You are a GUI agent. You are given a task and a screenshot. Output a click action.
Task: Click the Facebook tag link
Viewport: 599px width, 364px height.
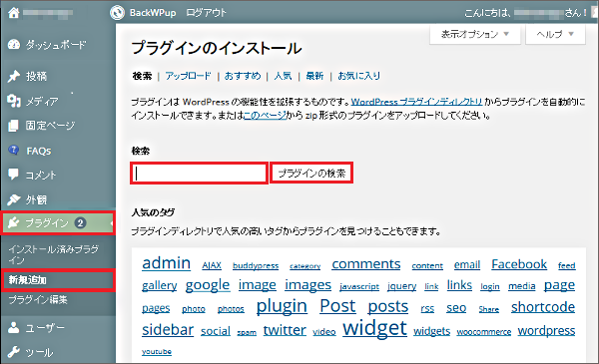519,264
